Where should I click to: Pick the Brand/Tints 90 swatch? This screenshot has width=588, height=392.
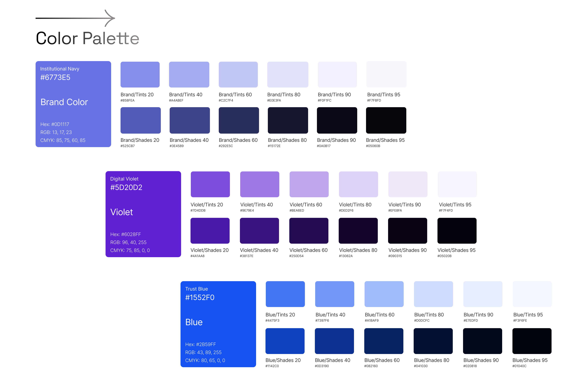pos(337,74)
